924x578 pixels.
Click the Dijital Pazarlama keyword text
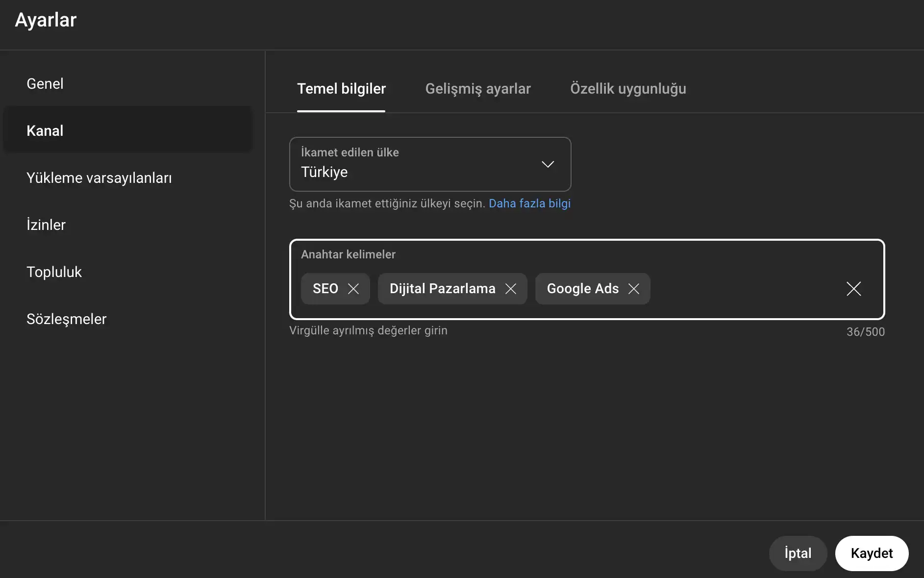tap(442, 289)
